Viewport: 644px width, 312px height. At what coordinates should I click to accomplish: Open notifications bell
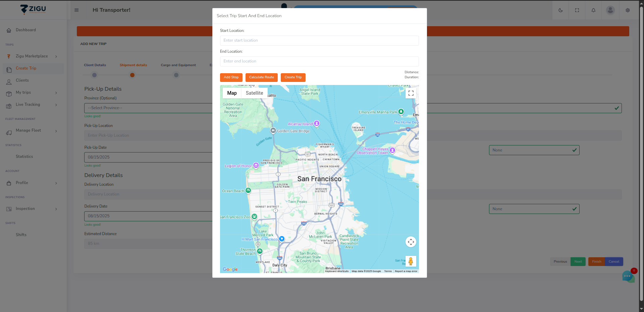pyautogui.click(x=593, y=10)
